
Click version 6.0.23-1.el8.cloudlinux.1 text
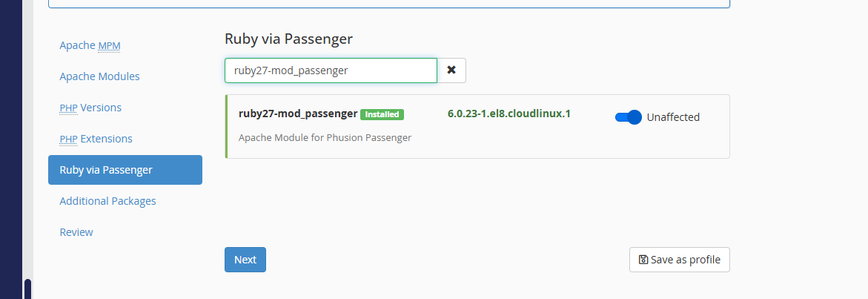[509, 114]
